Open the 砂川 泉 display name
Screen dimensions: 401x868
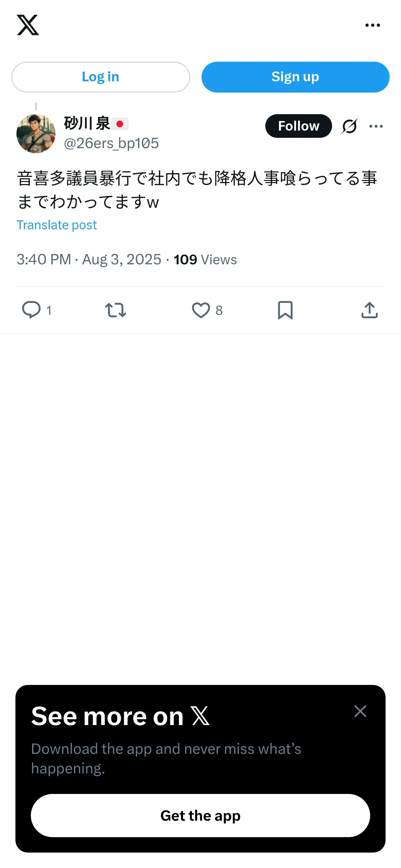[x=87, y=123]
